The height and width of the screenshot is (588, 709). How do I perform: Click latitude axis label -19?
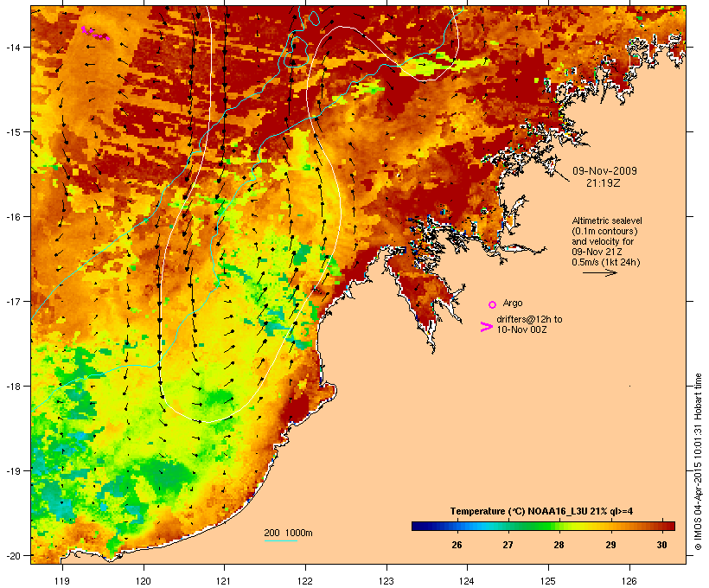point(12,471)
